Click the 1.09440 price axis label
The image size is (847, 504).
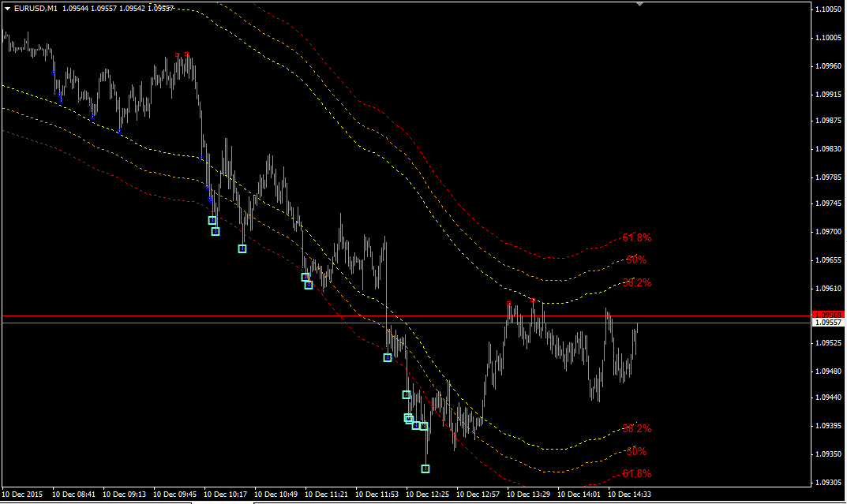coord(828,398)
